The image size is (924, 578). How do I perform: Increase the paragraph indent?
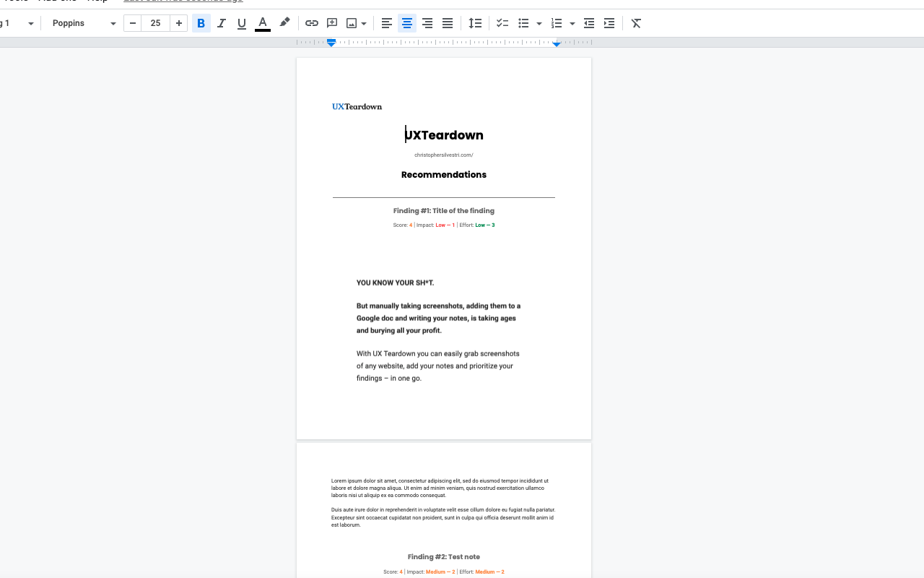click(609, 23)
